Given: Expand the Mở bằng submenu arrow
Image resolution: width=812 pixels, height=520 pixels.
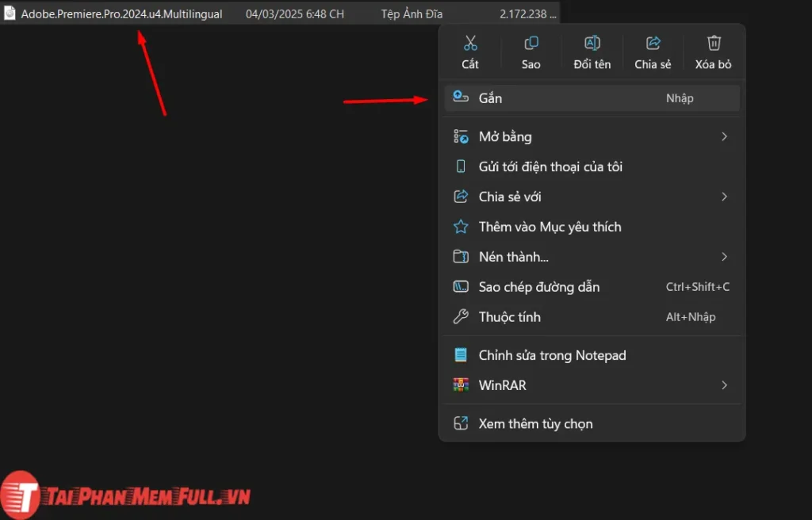Looking at the screenshot, I should pyautogui.click(x=724, y=137).
